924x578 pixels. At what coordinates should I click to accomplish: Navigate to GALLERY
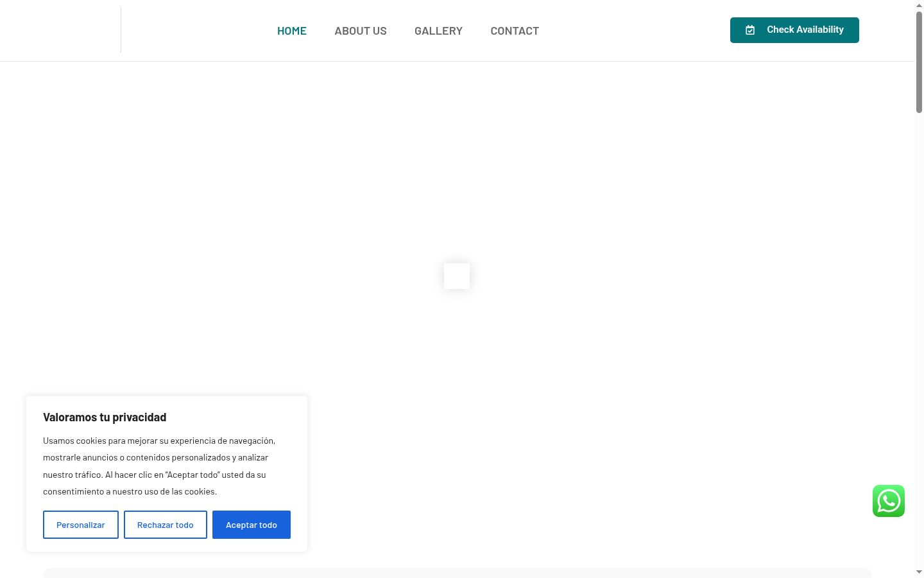(438, 31)
